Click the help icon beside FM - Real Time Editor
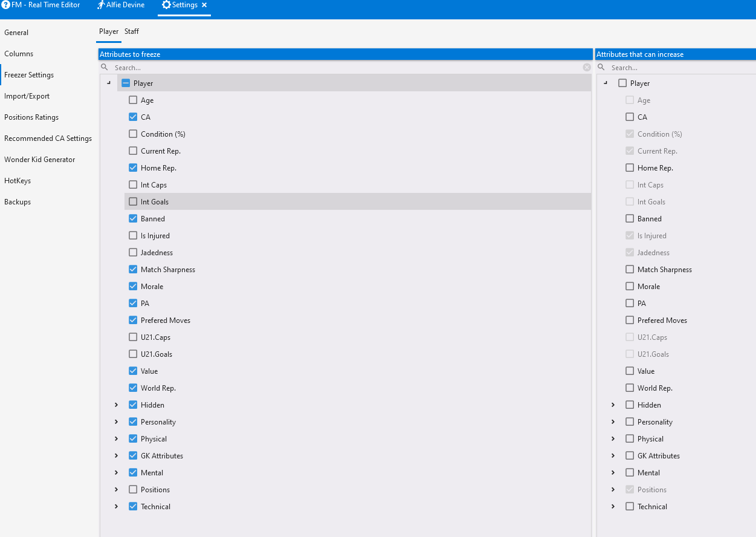Image resolution: width=756 pixels, height=537 pixels. [5, 5]
